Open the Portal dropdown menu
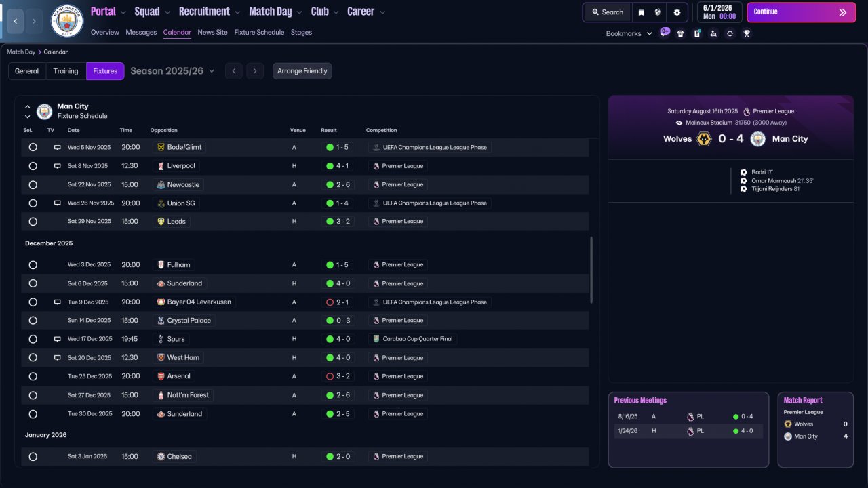The image size is (868, 488). pyautogui.click(x=108, y=12)
